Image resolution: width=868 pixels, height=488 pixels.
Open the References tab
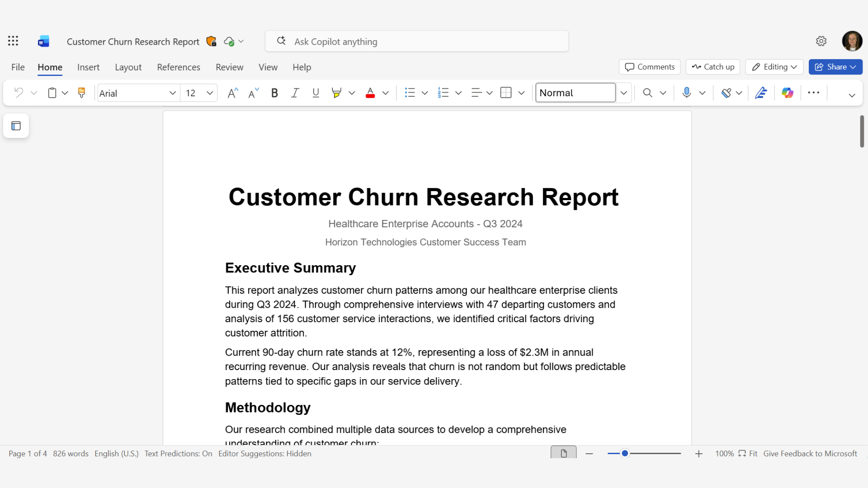tap(178, 67)
